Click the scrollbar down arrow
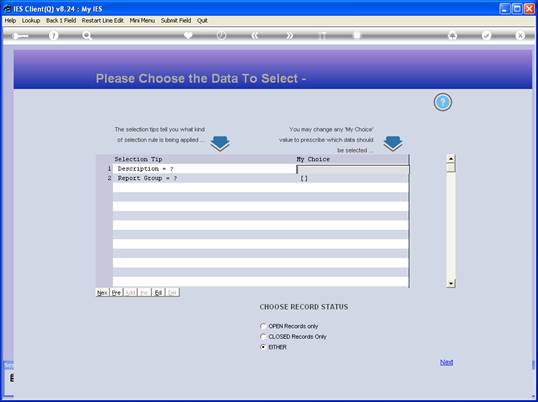The width and height of the screenshot is (538, 402). coord(451,283)
